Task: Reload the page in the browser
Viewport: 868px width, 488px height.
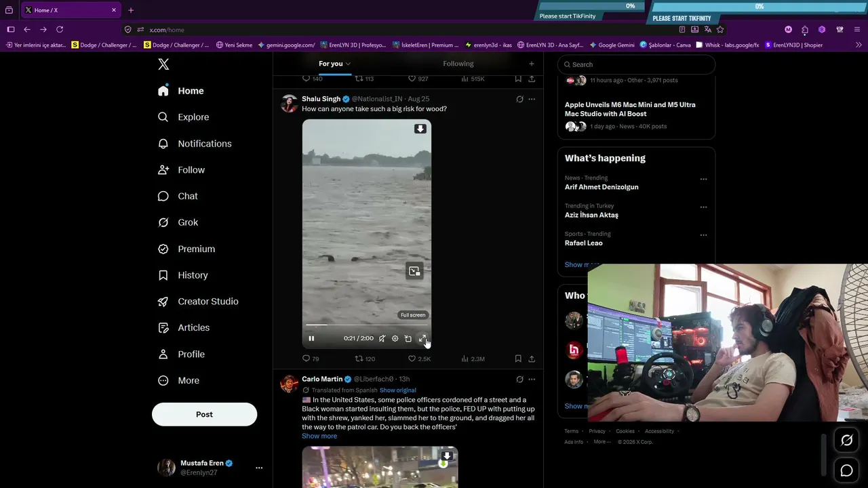Action: [60, 30]
